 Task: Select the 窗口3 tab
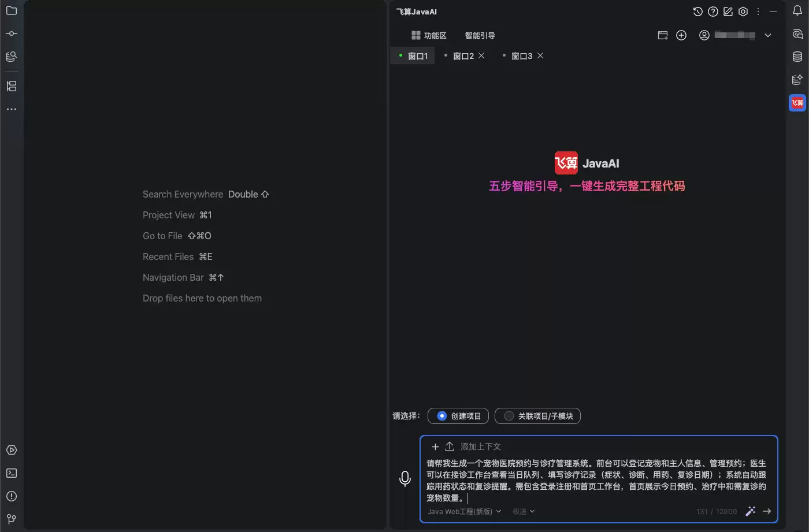coord(522,56)
